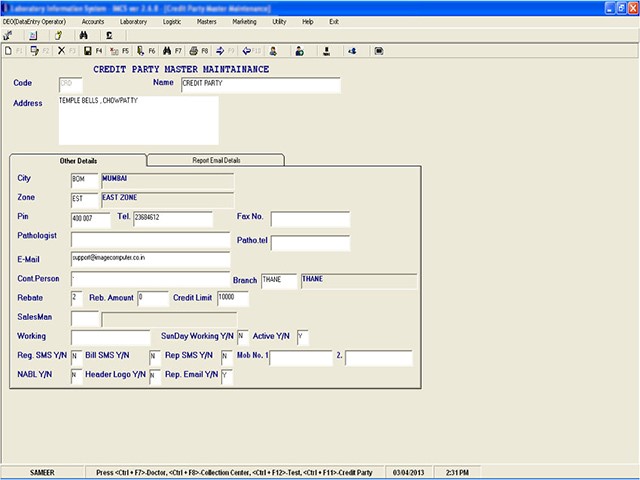This screenshot has width=640, height=480.
Task: Click the pound currency icon in upper toolbar
Action: tap(109, 36)
